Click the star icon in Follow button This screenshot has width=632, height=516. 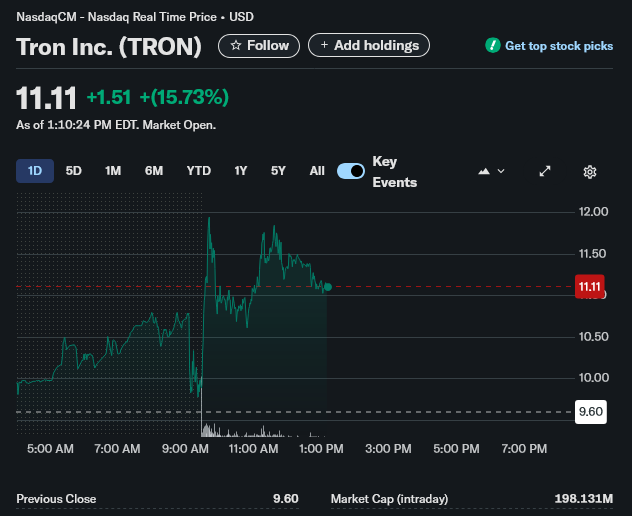(236, 46)
